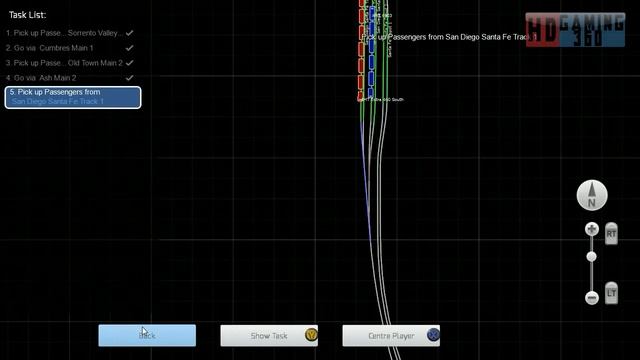Click the blue X button icon

pos(433,335)
